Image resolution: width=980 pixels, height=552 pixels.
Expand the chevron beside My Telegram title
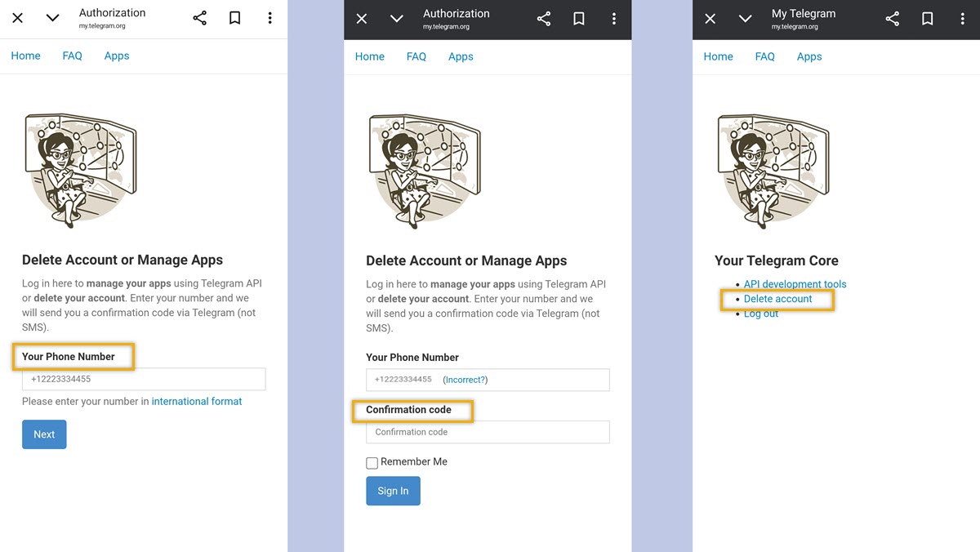[745, 18]
